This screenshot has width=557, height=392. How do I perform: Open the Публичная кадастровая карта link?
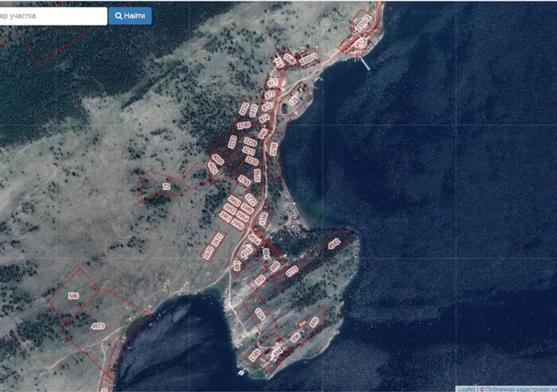(x=520, y=389)
